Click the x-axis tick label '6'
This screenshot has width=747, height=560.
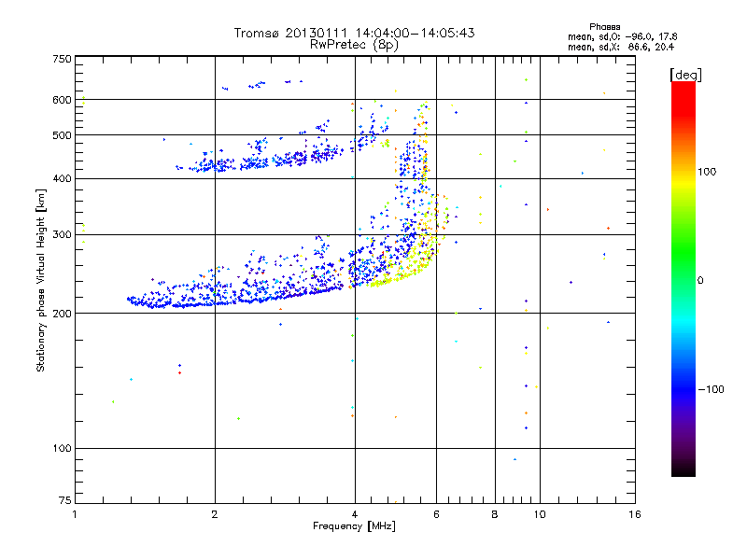tap(436, 514)
